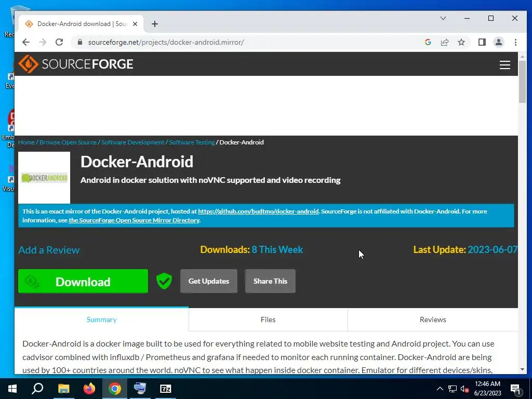The image size is (532, 399).
Task: Bookmark this page with the star icon
Action: 461,42
